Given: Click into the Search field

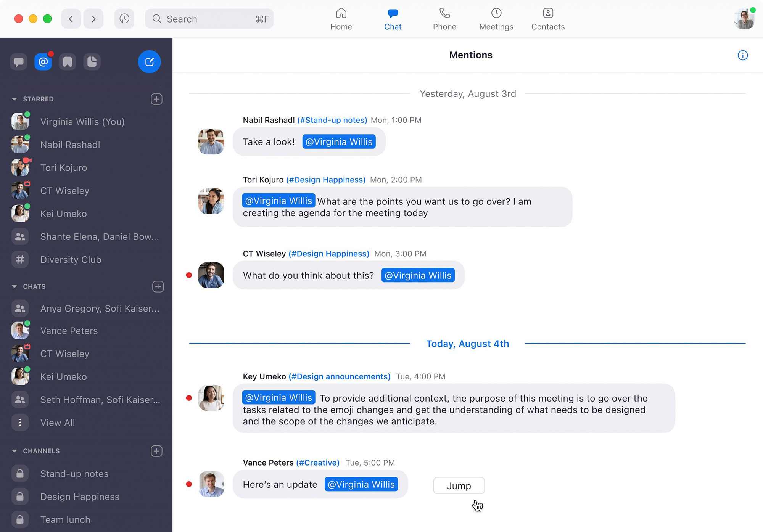Looking at the screenshot, I should (210, 19).
